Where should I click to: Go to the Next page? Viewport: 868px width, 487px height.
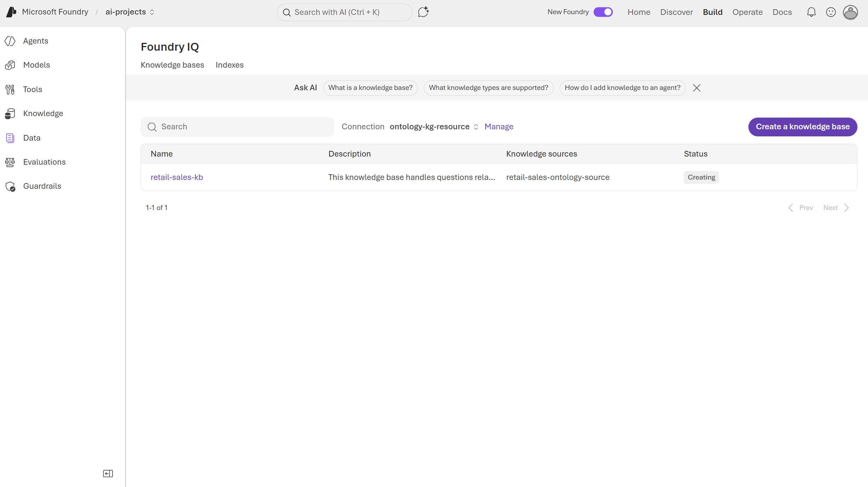[x=836, y=208]
